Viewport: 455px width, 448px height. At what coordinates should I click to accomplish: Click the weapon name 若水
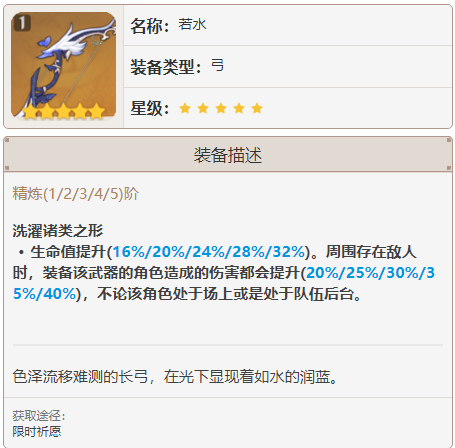[x=192, y=25]
